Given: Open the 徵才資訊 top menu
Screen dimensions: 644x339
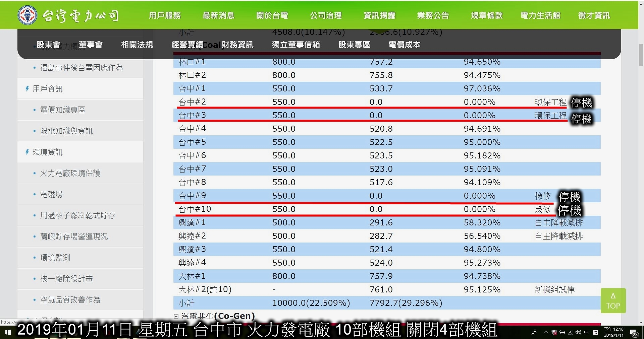Looking at the screenshot, I should pyautogui.click(x=594, y=15).
